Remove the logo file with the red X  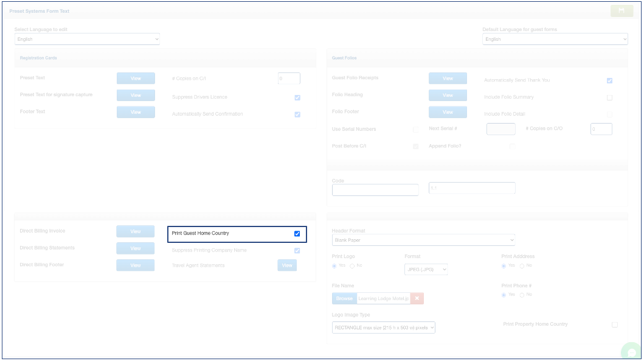[417, 298]
